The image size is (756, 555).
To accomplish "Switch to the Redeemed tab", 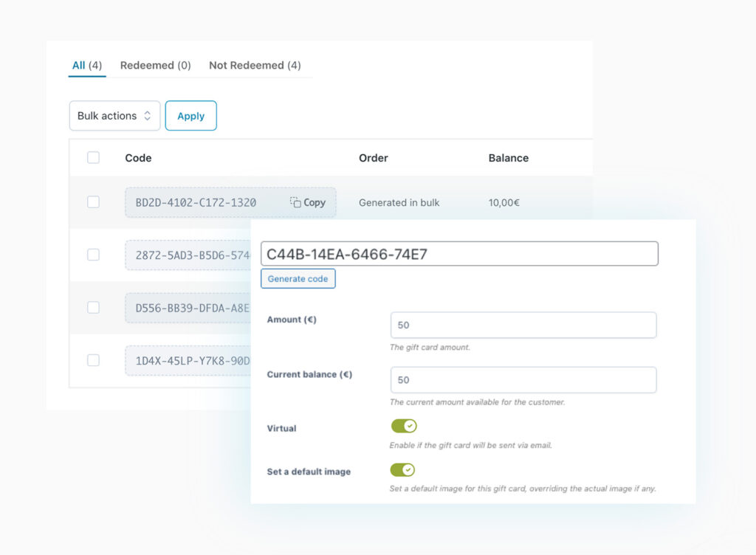I will tap(154, 65).
